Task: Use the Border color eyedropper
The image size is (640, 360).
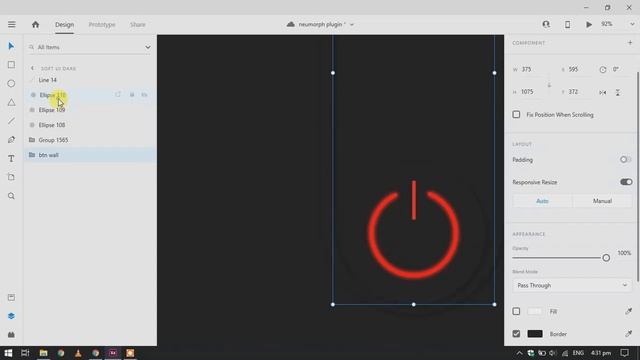Action: click(629, 334)
